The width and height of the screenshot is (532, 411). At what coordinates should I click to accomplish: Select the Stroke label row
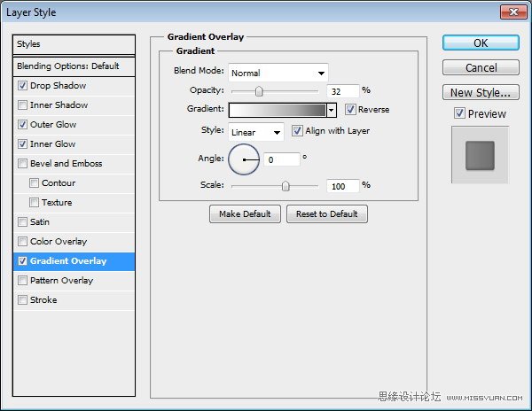(x=74, y=300)
